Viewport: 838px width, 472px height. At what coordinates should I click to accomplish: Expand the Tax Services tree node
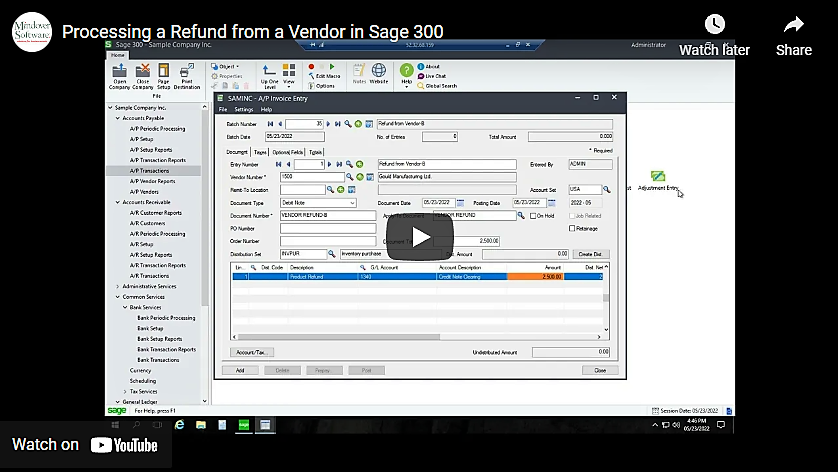(125, 391)
